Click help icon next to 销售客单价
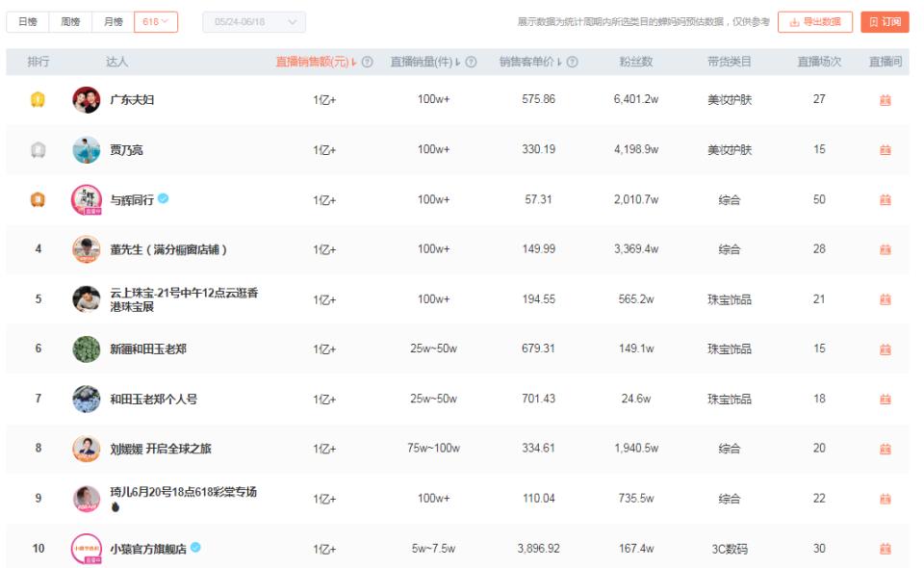 [x=573, y=62]
